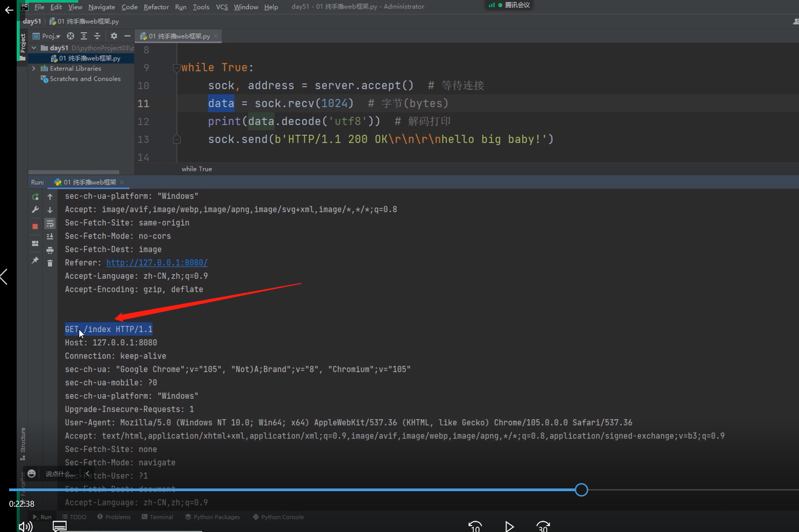Viewport: 799px width, 532px height.
Task: Mute the video volume speaker icon
Action: pyautogui.click(x=25, y=526)
